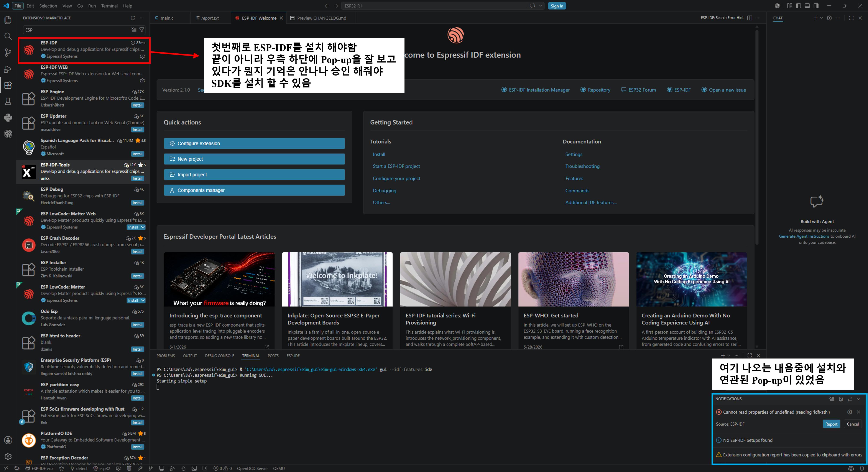Click the OpenOCD Server status bar entry
Viewport: 868px width, 472px height.
252,468
